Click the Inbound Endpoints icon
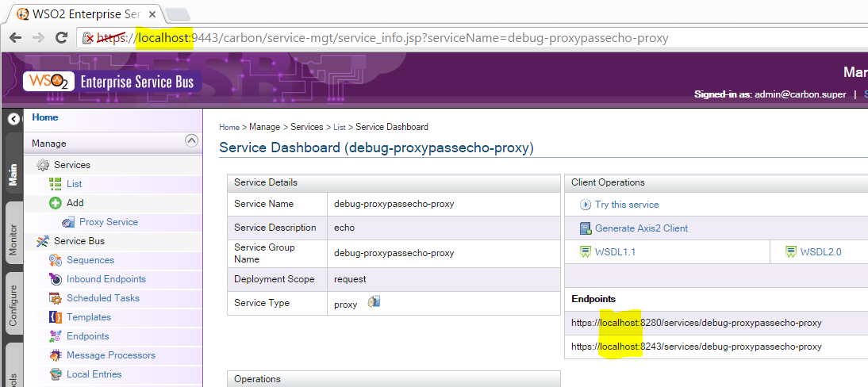The image size is (868, 387). tap(55, 279)
